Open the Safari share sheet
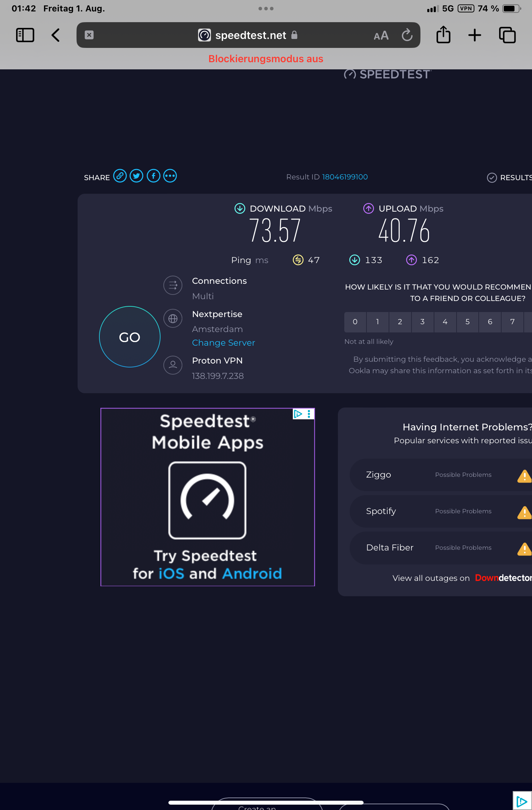 coord(443,35)
